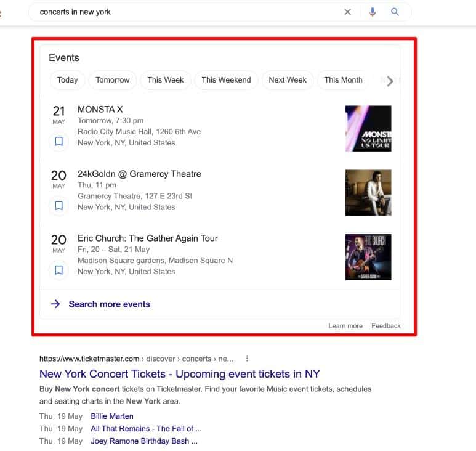The image size is (476, 451).
Task: Clear the search box text
Action: 347,12
